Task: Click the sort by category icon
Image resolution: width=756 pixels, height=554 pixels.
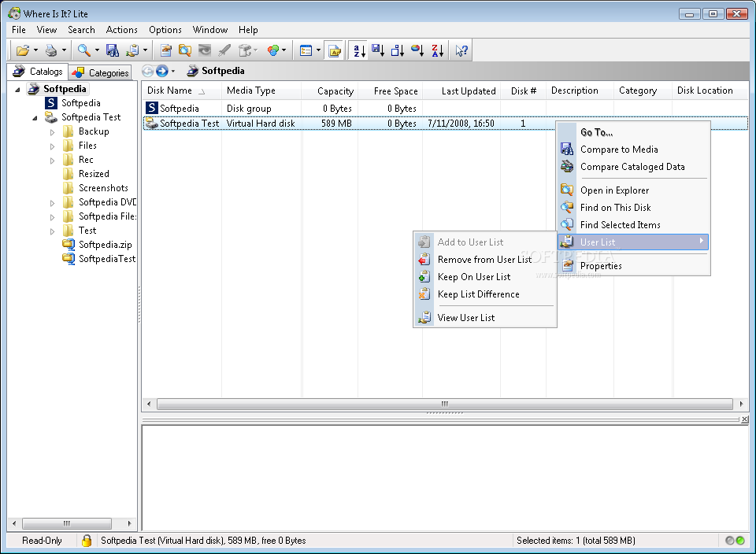Action: point(417,50)
